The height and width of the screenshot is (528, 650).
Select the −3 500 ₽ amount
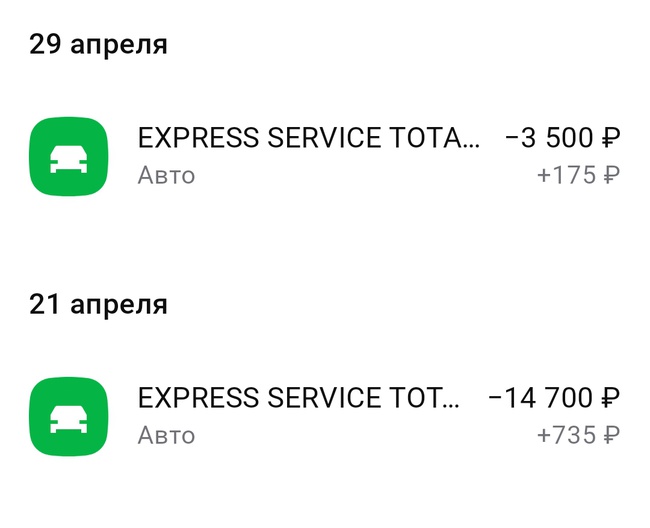click(563, 138)
